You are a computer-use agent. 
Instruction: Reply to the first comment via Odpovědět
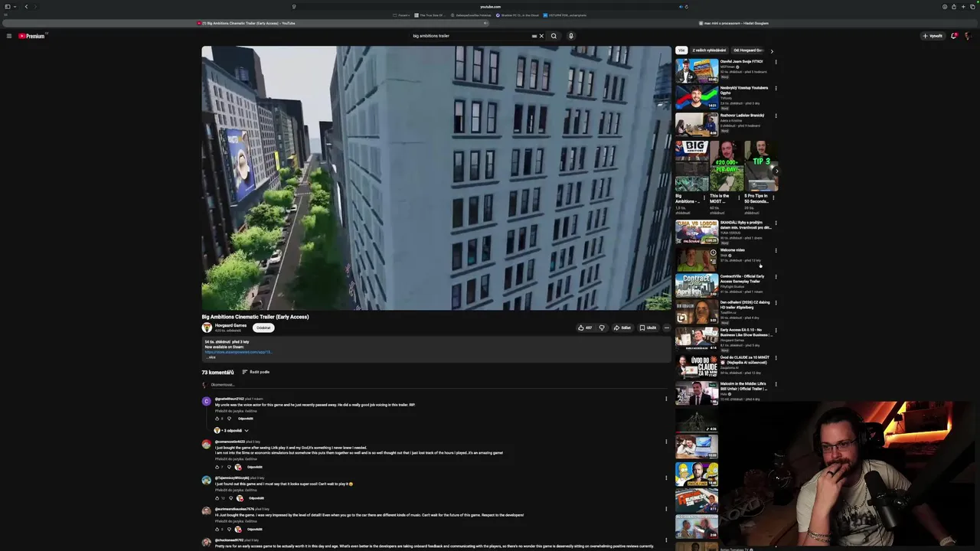click(246, 419)
